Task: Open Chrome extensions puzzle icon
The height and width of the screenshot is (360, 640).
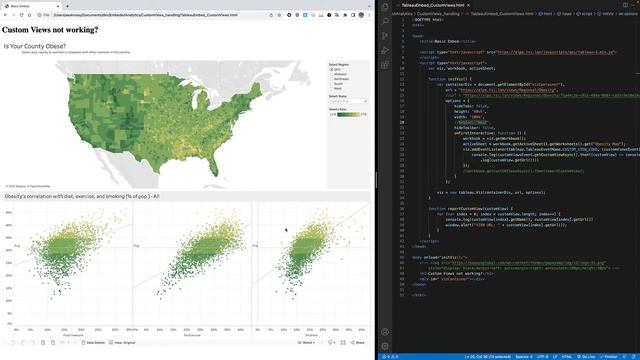Action: [x=345, y=15]
